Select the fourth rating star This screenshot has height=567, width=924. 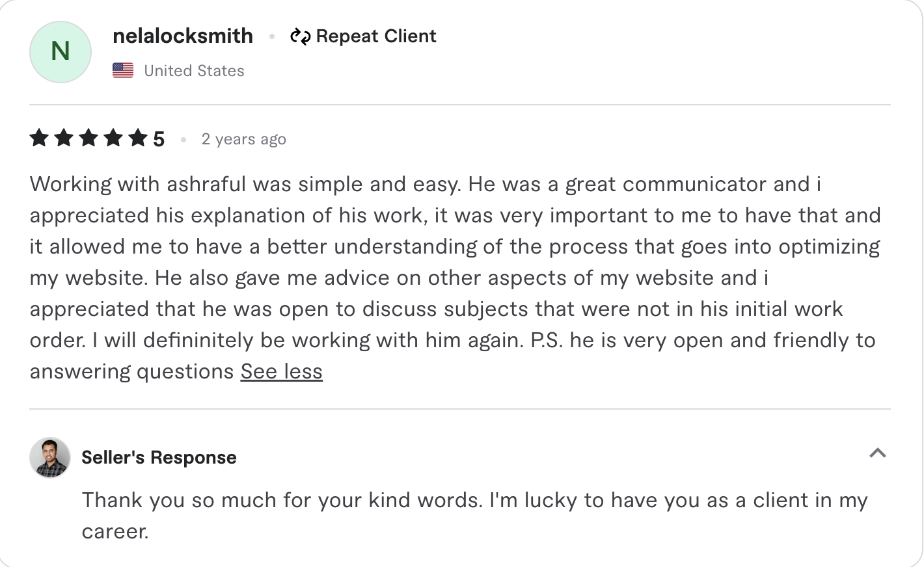click(x=115, y=138)
